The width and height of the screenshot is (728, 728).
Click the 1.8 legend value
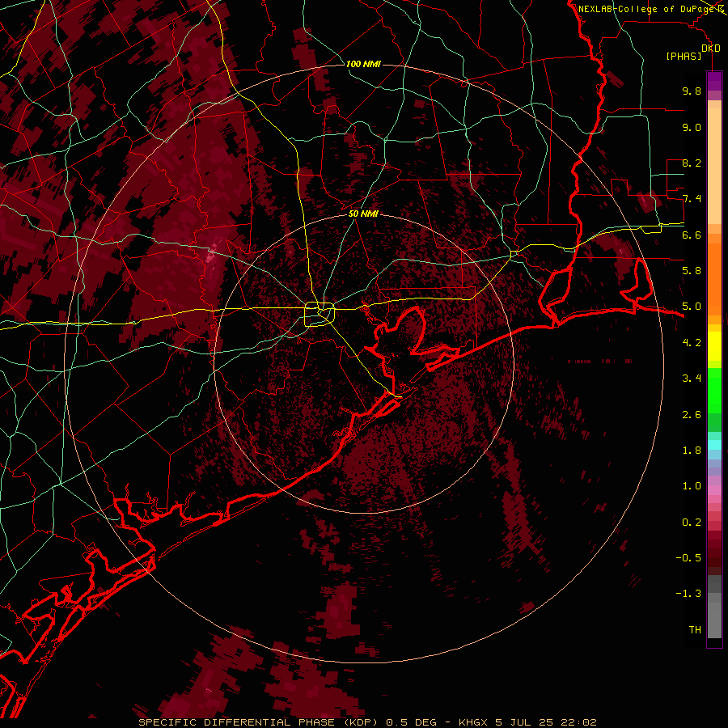[692, 451]
